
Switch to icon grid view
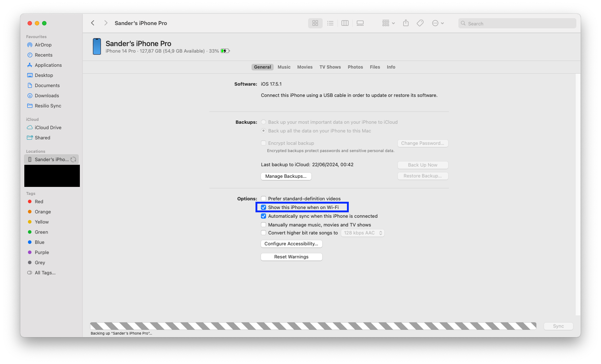315,23
